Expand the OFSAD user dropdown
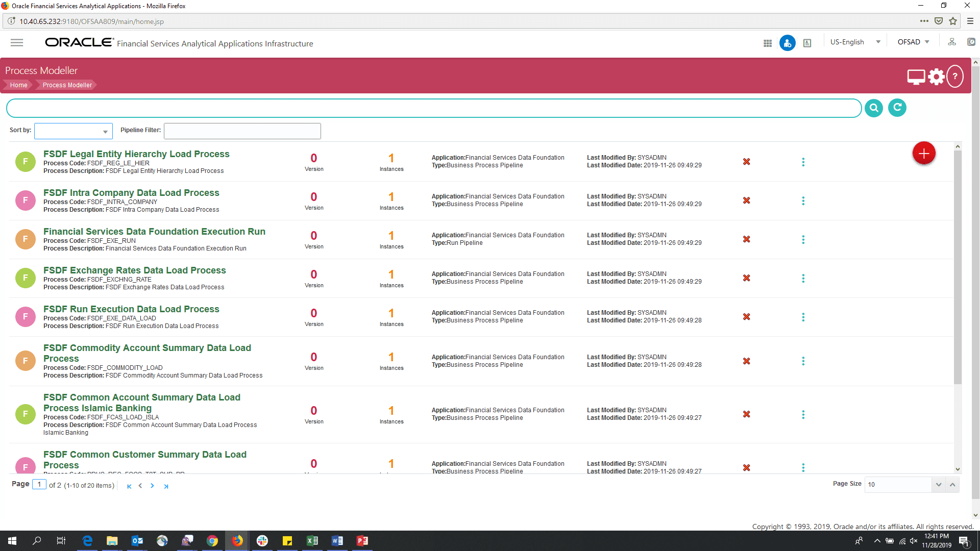 coord(913,42)
